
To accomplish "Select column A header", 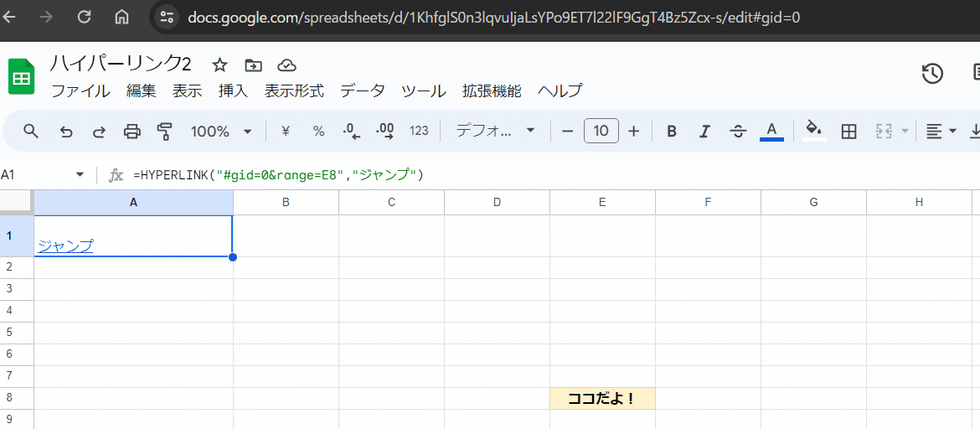I will click(133, 202).
